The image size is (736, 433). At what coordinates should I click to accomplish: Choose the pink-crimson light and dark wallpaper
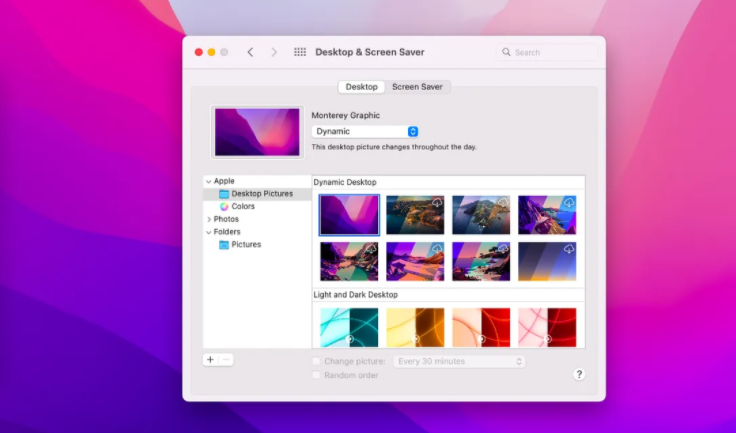tap(547, 327)
